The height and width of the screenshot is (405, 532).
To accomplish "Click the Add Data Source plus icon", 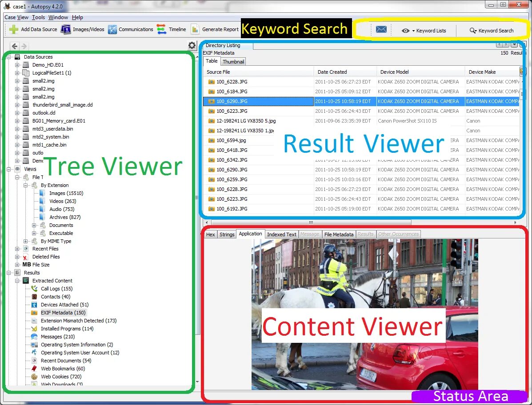I will coord(14,29).
